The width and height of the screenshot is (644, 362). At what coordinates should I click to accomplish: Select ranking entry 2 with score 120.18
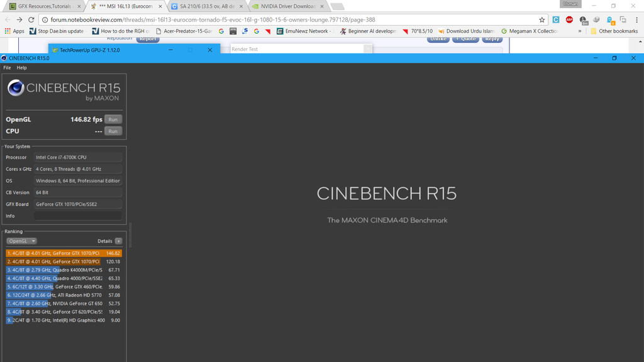[64, 261]
